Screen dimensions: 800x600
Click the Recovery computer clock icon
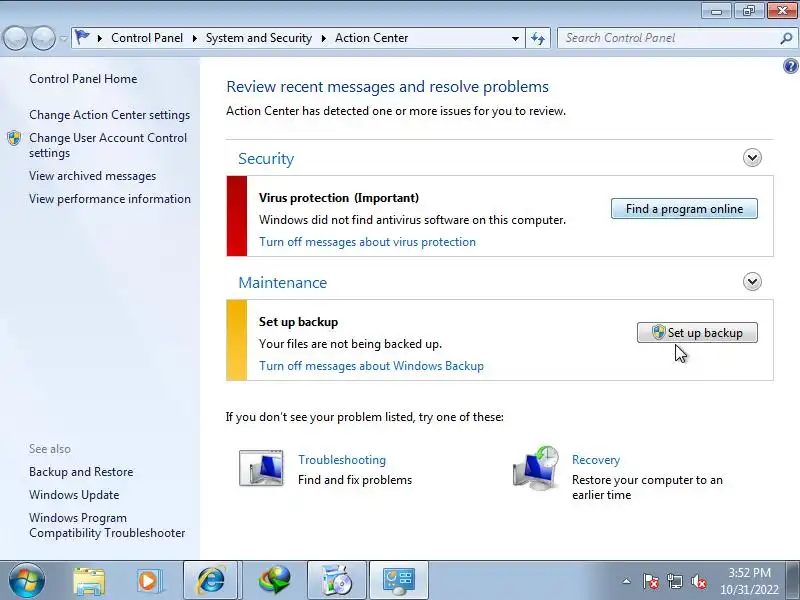[x=536, y=468]
